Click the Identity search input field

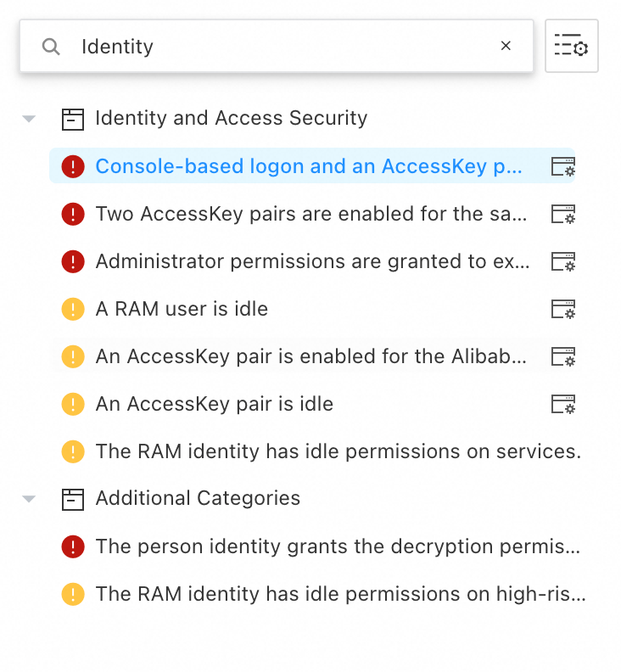pyautogui.click(x=280, y=47)
